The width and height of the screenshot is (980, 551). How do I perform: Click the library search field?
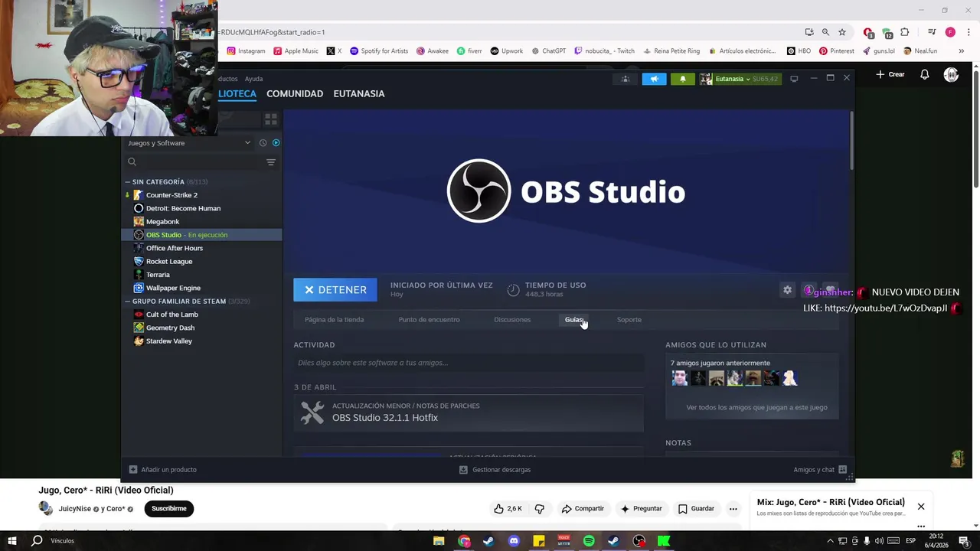click(194, 162)
